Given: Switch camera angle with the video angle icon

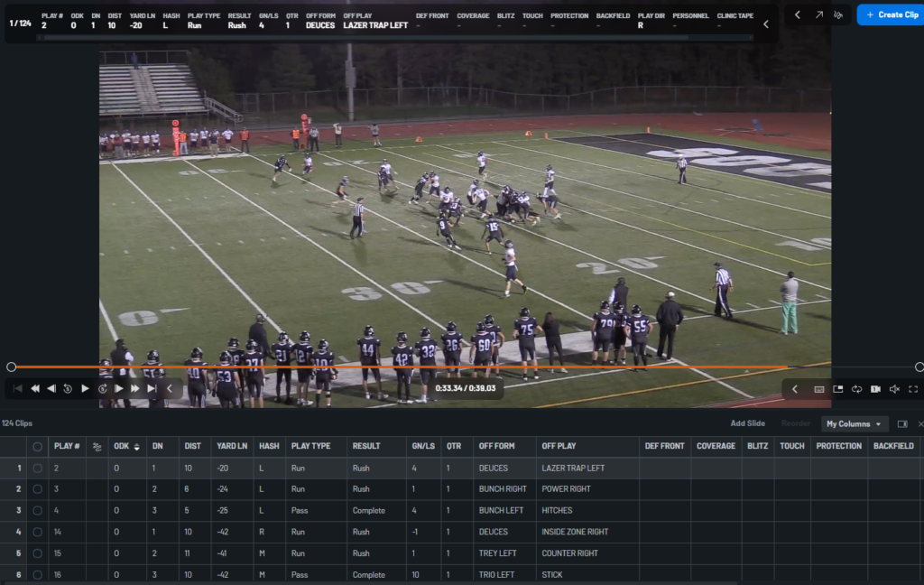Looking at the screenshot, I should click(875, 389).
